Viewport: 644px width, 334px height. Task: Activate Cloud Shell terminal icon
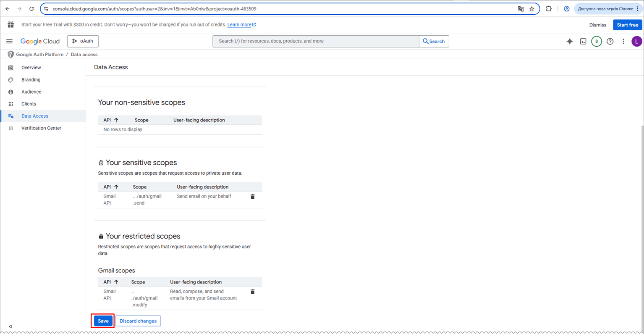(x=583, y=41)
